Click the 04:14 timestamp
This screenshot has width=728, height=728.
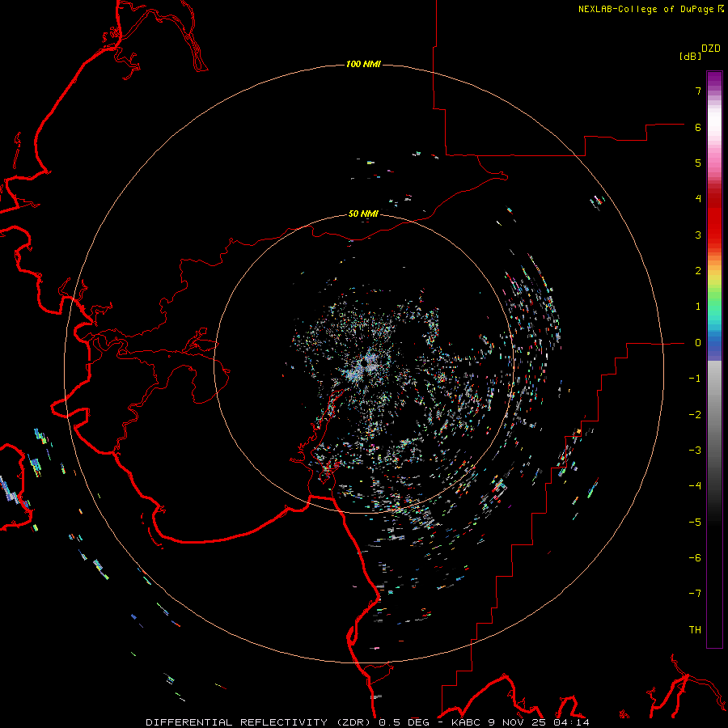click(x=571, y=722)
